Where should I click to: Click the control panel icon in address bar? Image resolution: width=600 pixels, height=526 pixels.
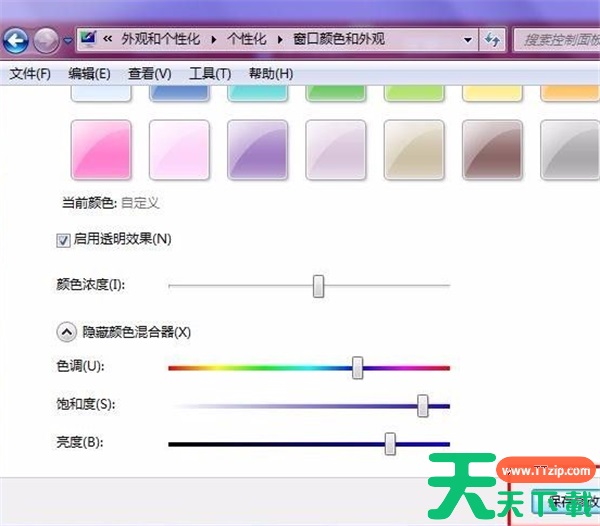(88, 40)
